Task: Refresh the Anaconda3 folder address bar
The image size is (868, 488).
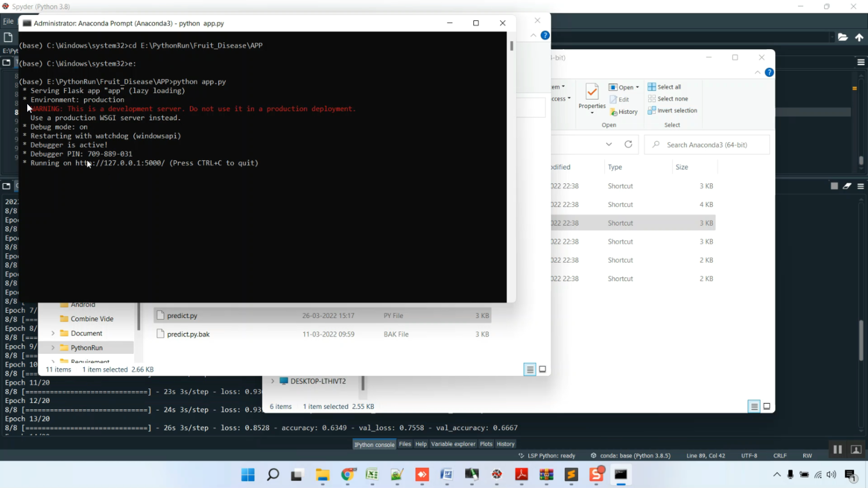Action: coord(628,145)
